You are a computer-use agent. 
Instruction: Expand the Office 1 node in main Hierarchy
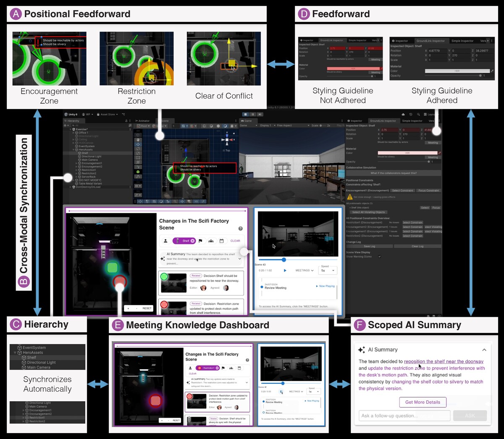point(74,133)
